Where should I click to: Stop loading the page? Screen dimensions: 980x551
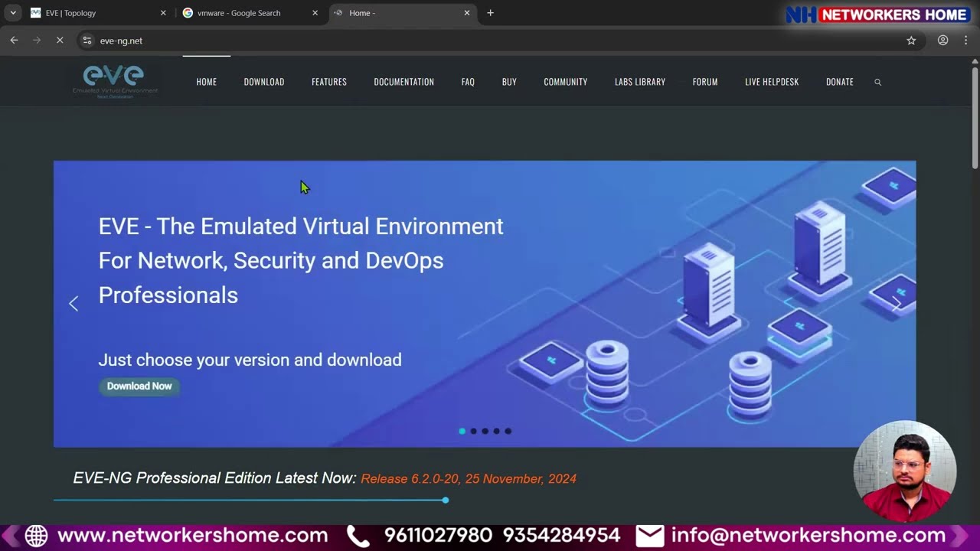(60, 41)
